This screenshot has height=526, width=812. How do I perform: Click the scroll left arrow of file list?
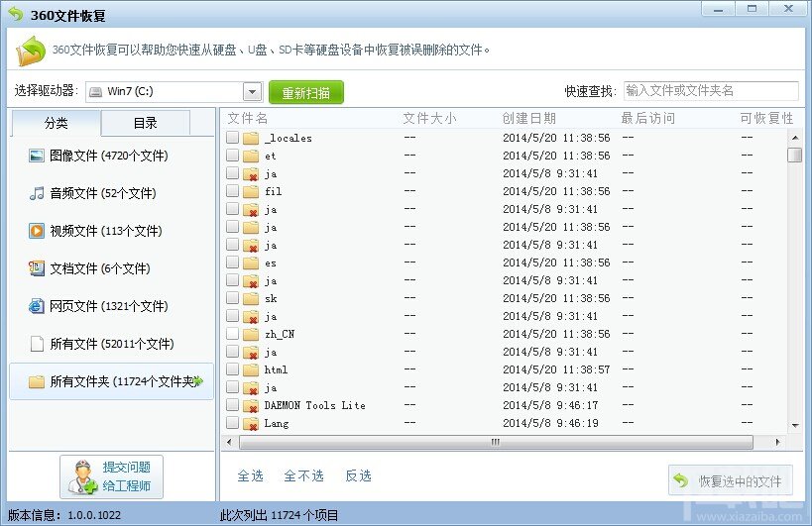229,442
